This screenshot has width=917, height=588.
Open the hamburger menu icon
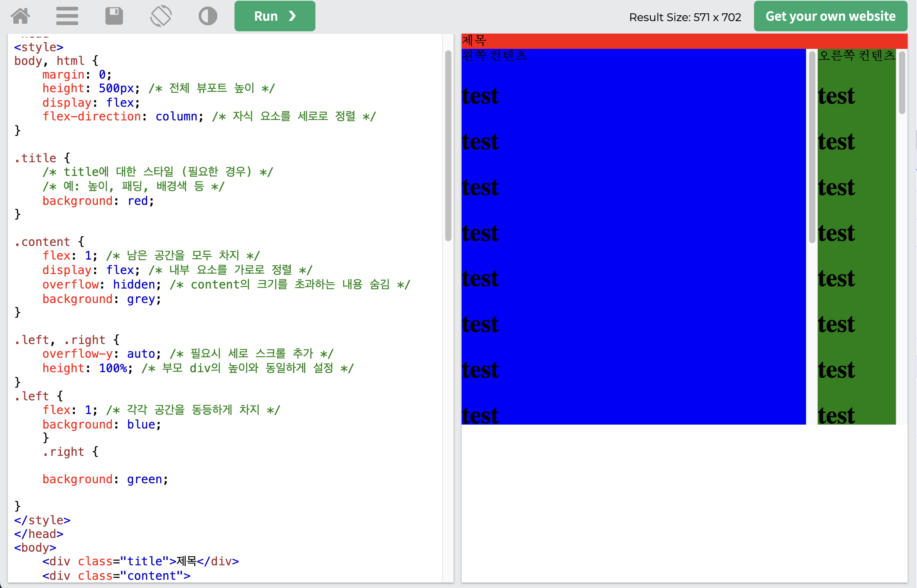(67, 16)
